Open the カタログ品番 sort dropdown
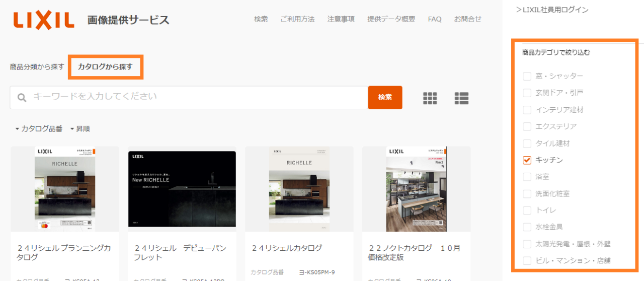Screen dimensions: 644x281 coord(39,129)
